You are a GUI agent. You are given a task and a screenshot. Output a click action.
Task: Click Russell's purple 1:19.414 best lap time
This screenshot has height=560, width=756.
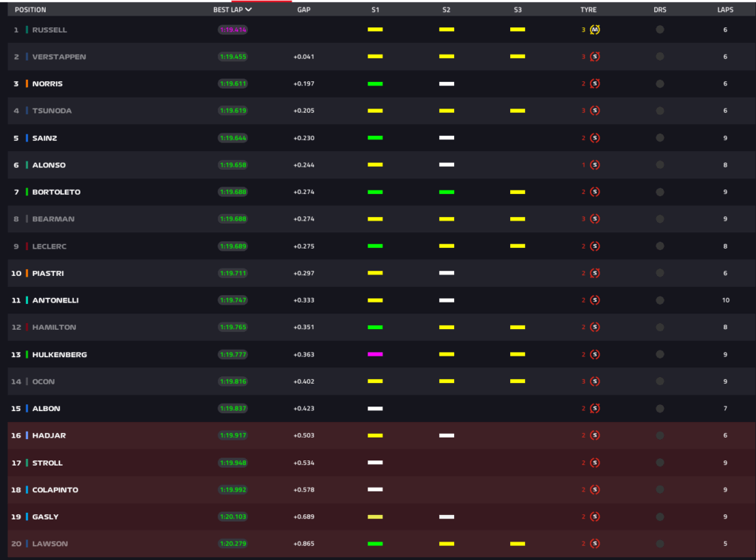click(x=233, y=30)
